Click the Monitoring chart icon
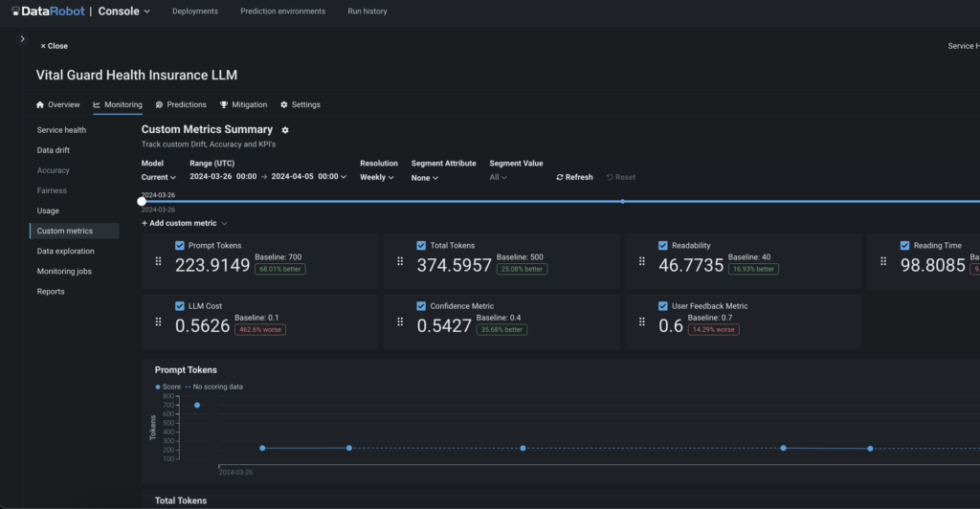Image resolution: width=980 pixels, height=509 pixels. 97,105
